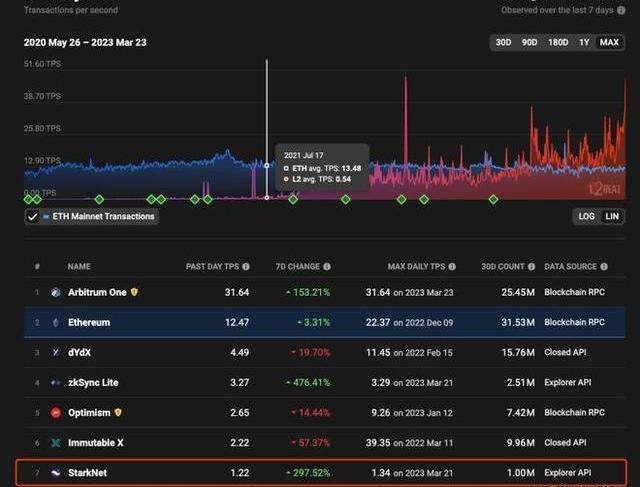
Task: Click the DATA SOURCE column header
Action: point(571,267)
